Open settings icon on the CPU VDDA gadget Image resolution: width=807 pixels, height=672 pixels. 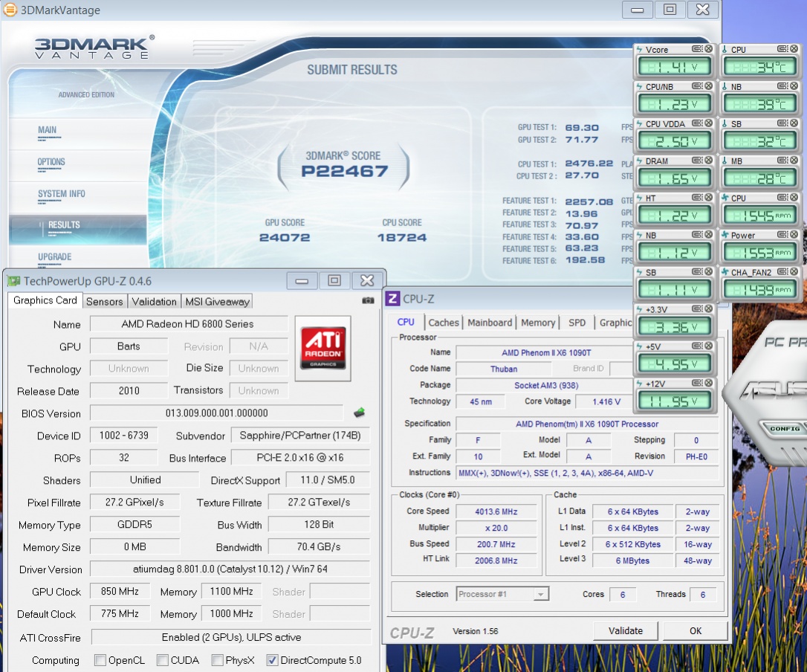(697, 123)
